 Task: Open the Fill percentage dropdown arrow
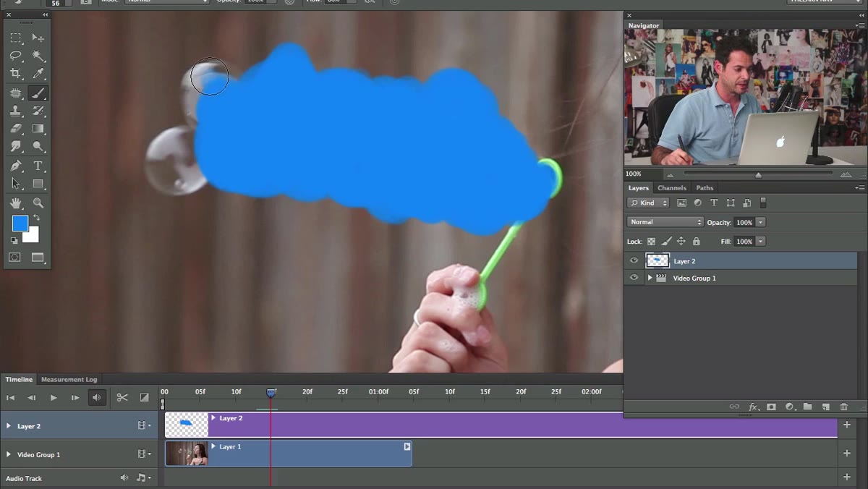coord(760,242)
